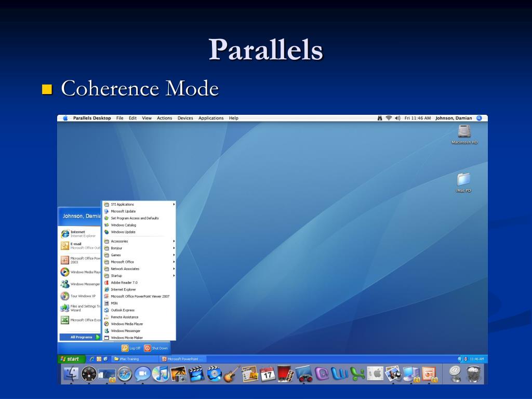Open the View menu

147,118
